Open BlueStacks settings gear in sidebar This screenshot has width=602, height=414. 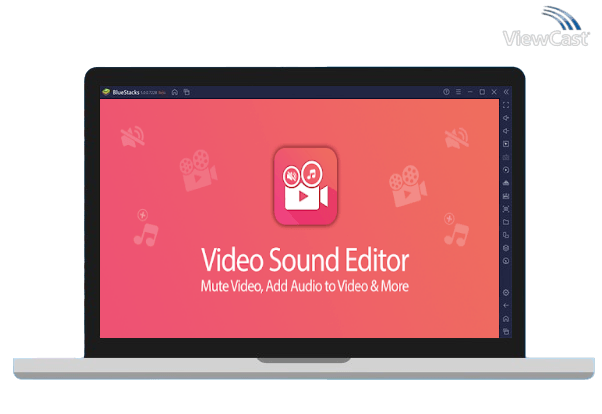(506, 293)
